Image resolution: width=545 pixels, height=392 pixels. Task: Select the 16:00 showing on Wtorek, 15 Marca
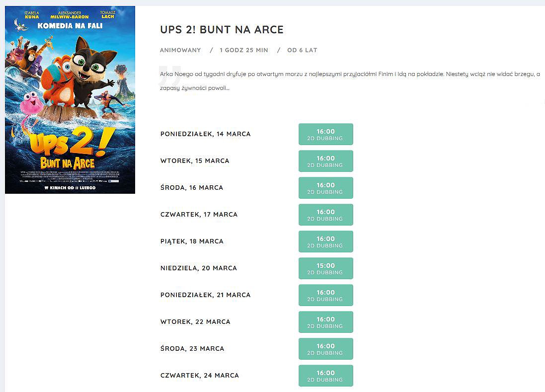[x=326, y=161]
